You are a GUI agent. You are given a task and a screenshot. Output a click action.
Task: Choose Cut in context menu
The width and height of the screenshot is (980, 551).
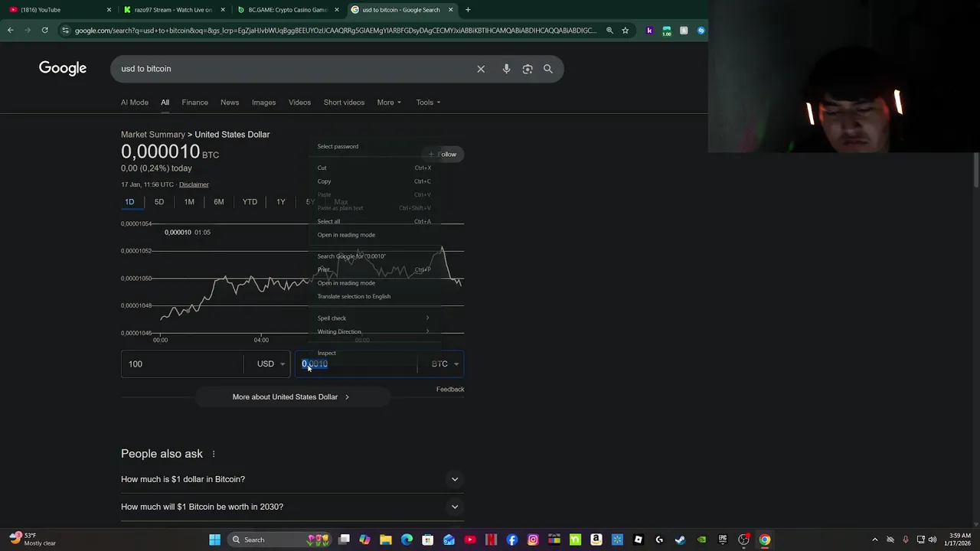point(374,168)
